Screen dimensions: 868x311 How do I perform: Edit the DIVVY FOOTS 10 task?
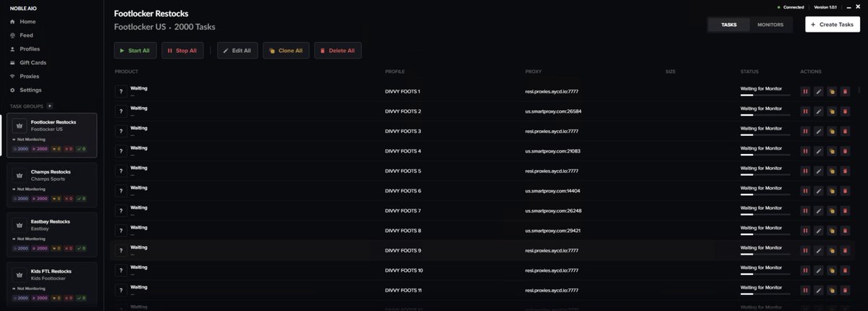point(818,270)
